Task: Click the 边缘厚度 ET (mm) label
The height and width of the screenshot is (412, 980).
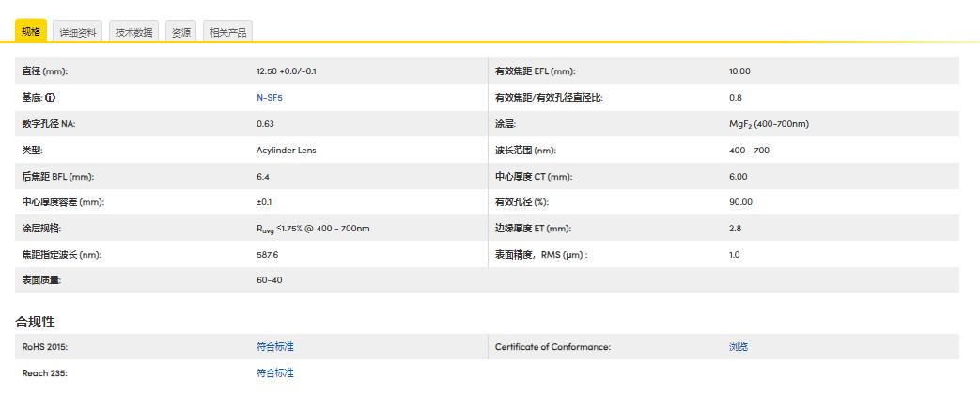Action: [x=533, y=229]
